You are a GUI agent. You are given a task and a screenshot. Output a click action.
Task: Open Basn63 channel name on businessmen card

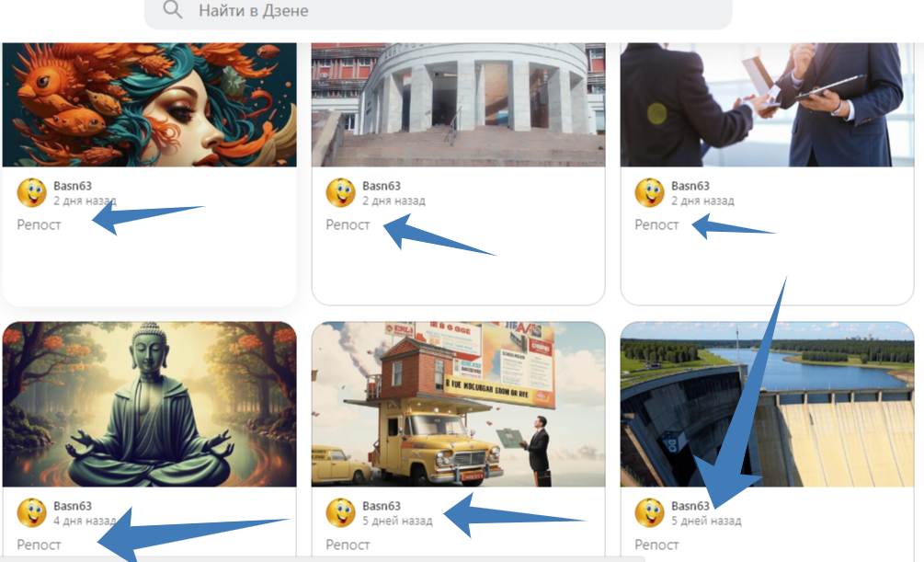(690, 186)
